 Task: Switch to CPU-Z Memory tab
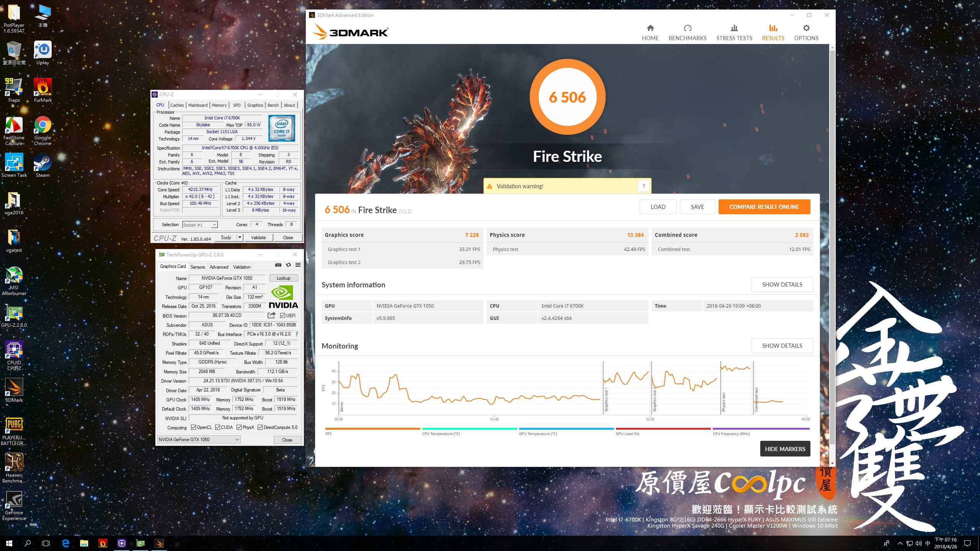219,105
